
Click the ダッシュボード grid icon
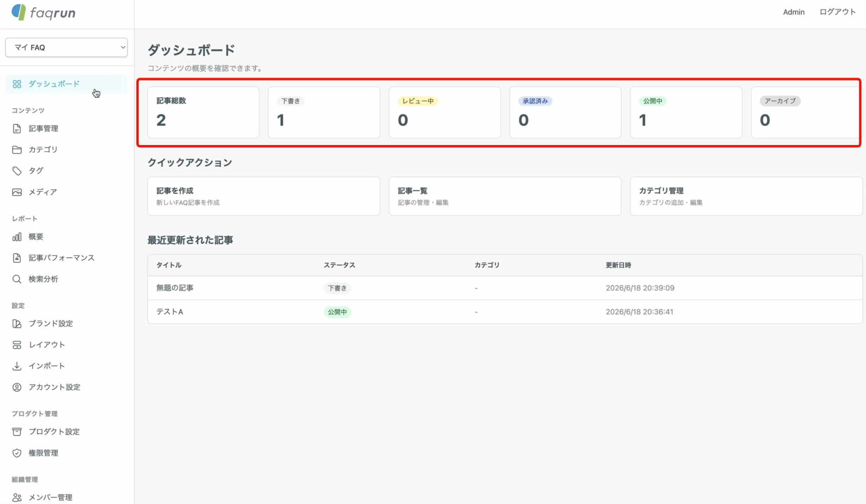pos(17,84)
